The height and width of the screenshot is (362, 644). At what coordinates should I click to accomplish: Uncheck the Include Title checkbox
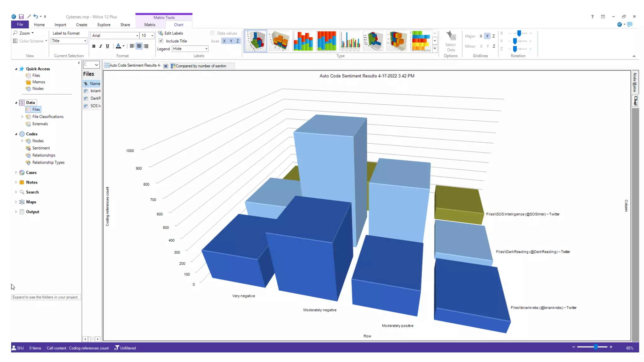161,41
